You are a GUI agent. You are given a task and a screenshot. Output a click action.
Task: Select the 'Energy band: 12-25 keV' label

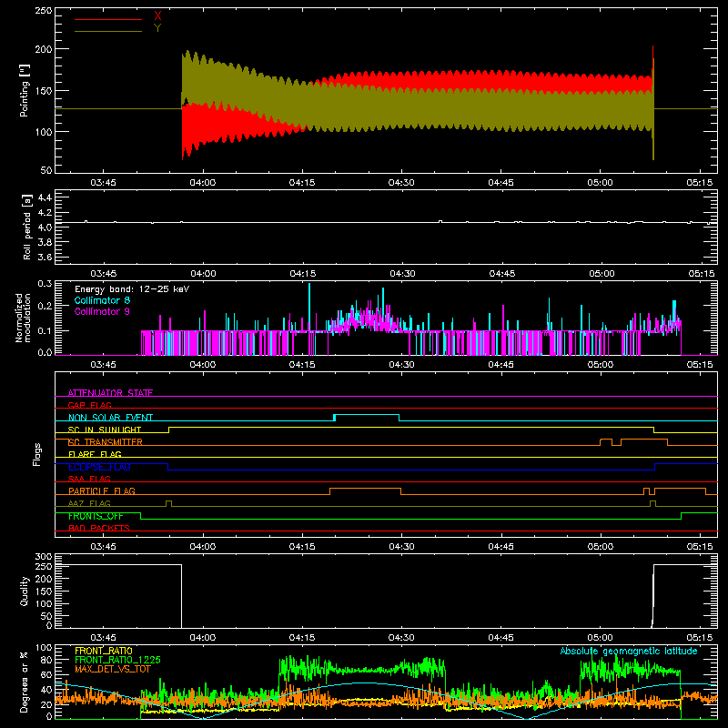(x=132, y=289)
